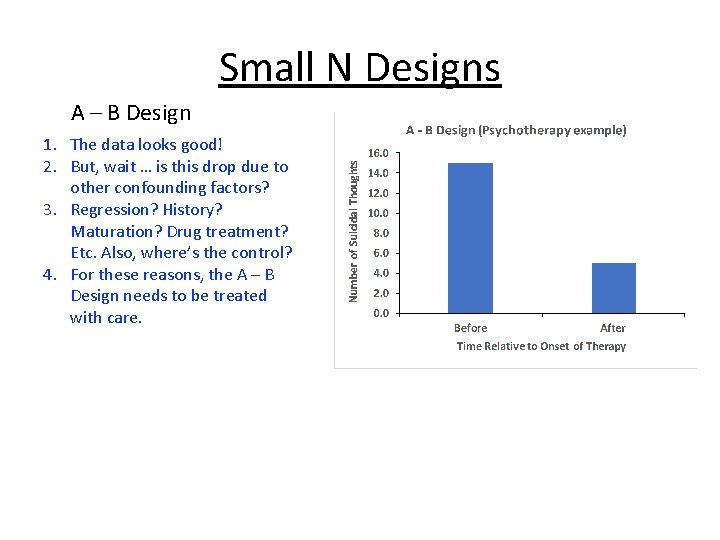Screen dimensions: 720x540
Task: Click list item 'The data looks good!'
Action: click(146, 145)
